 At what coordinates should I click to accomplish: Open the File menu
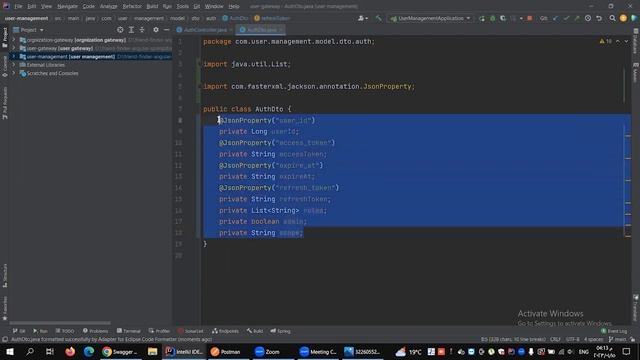pos(18,7)
